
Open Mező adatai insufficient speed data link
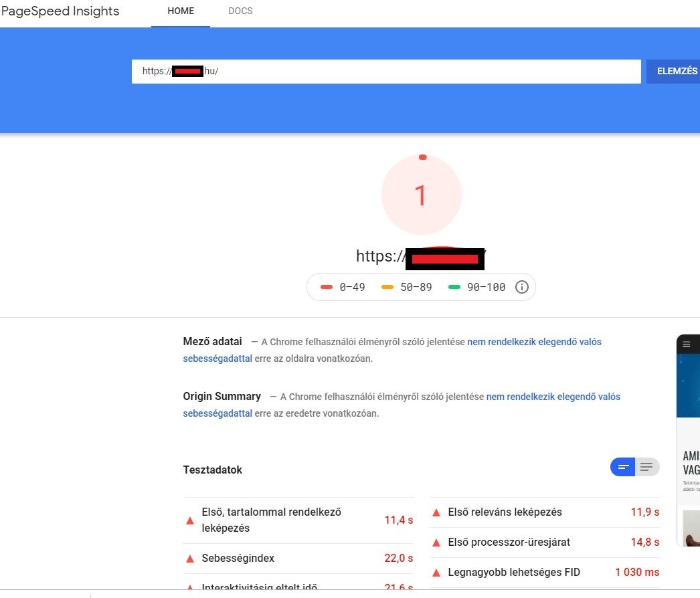pyautogui.click(x=534, y=342)
